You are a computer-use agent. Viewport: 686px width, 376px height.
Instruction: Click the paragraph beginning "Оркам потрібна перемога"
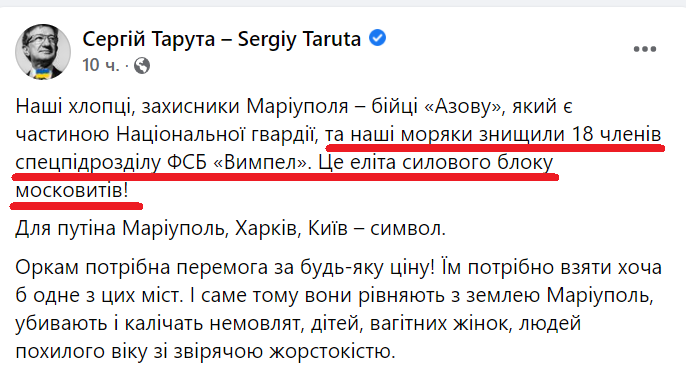(339, 309)
